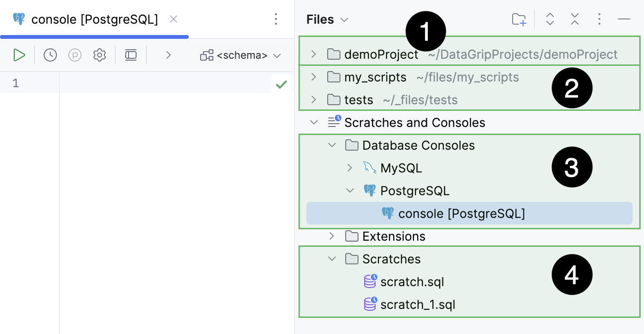Viewport: 644px width, 334px height.
Task: Attach a directory using the folder-plus icon
Action: coord(519,19)
